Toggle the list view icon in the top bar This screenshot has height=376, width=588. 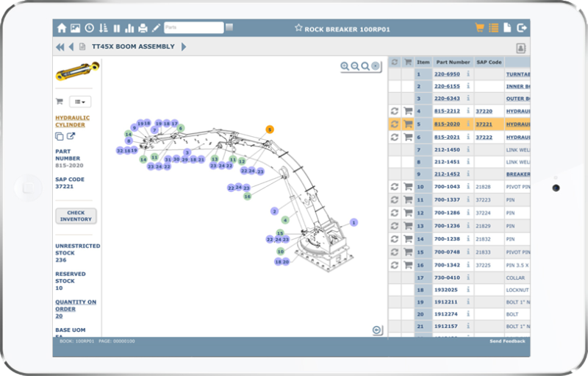494,28
